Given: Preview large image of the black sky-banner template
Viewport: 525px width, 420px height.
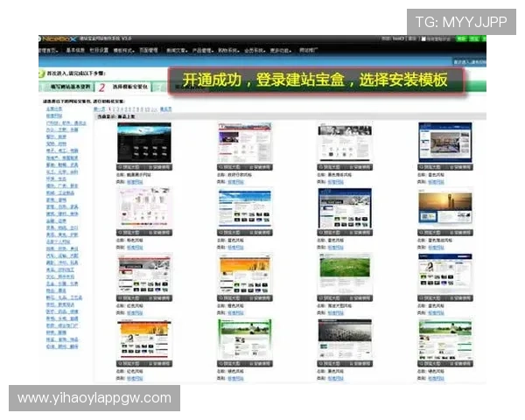Looking at the screenshot, I should 129,167.
